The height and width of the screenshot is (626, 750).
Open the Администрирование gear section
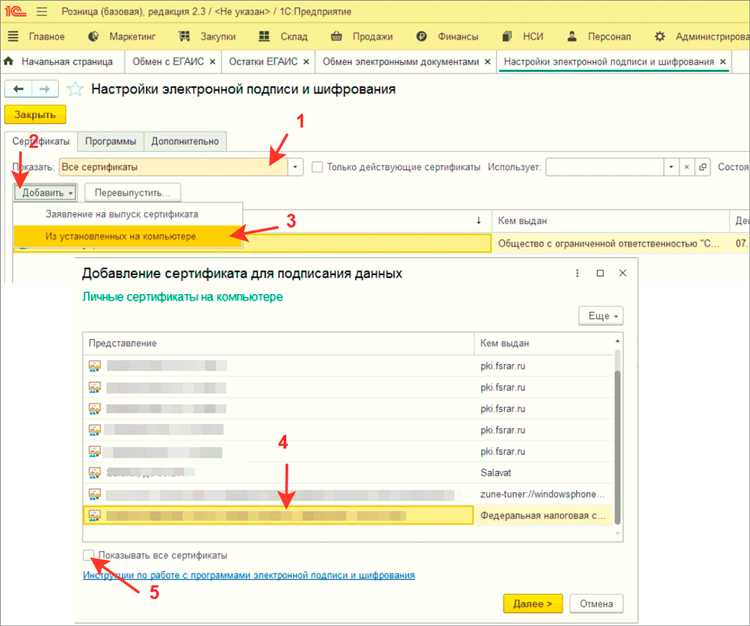point(701,36)
